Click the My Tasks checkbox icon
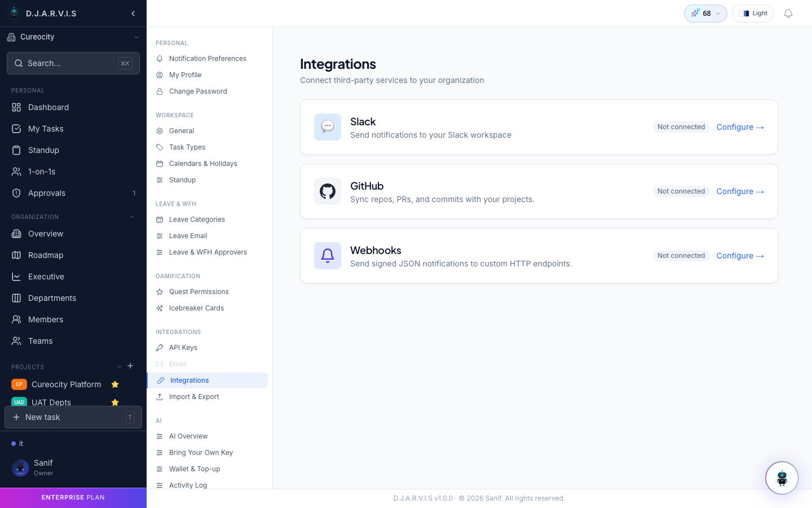The height and width of the screenshot is (508, 812). coord(16,129)
